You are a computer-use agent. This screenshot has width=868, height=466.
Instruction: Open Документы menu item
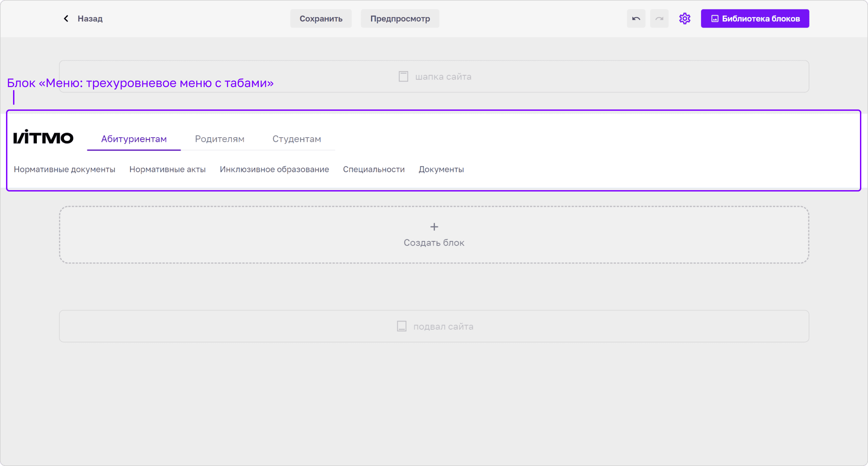click(x=441, y=169)
